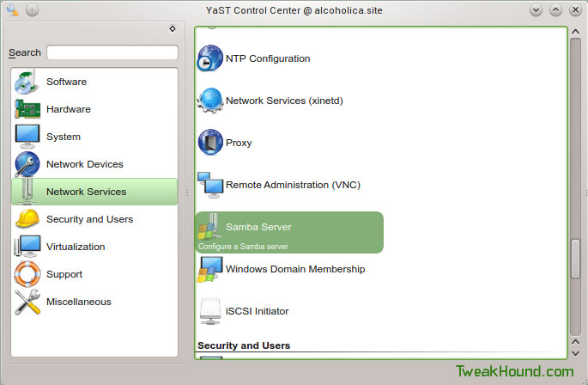The width and height of the screenshot is (588, 385).
Task: Close the YaST Control Center window
Action: [575, 10]
